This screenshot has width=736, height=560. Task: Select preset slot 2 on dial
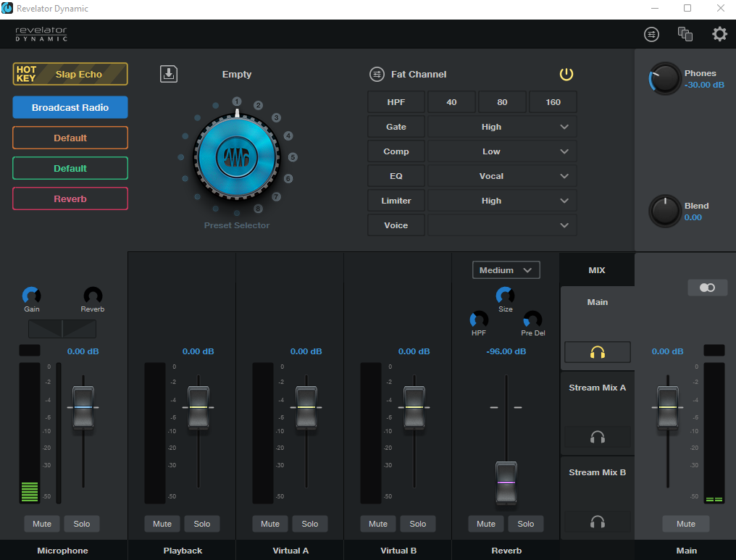coord(258,105)
